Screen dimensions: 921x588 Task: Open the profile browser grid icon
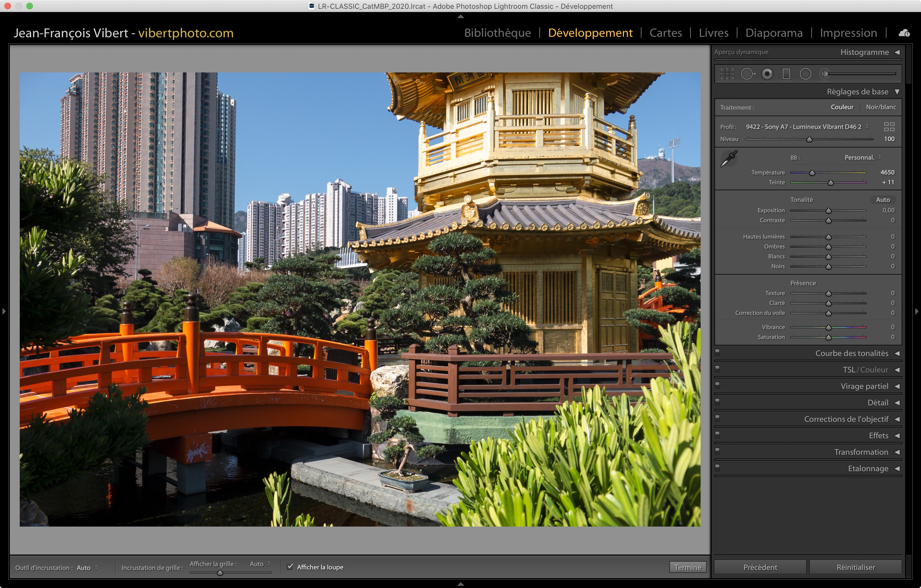tap(889, 127)
